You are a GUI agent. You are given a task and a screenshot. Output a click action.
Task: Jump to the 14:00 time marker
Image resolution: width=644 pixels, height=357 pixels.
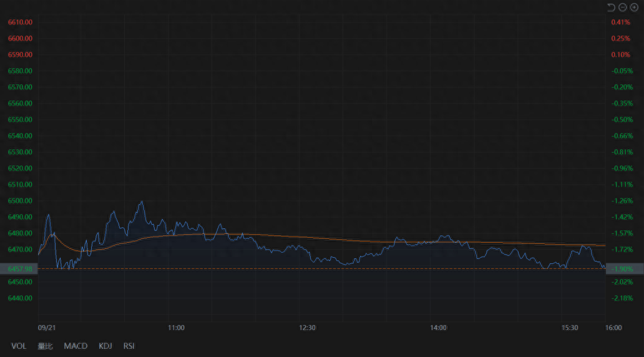click(439, 328)
